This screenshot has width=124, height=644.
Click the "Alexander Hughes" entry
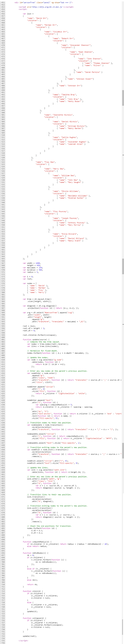pyautogui.click(x=73, y=142)
